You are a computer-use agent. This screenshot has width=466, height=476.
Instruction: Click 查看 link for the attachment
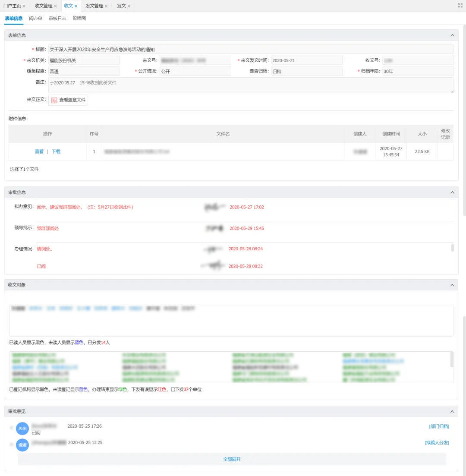[39, 151]
